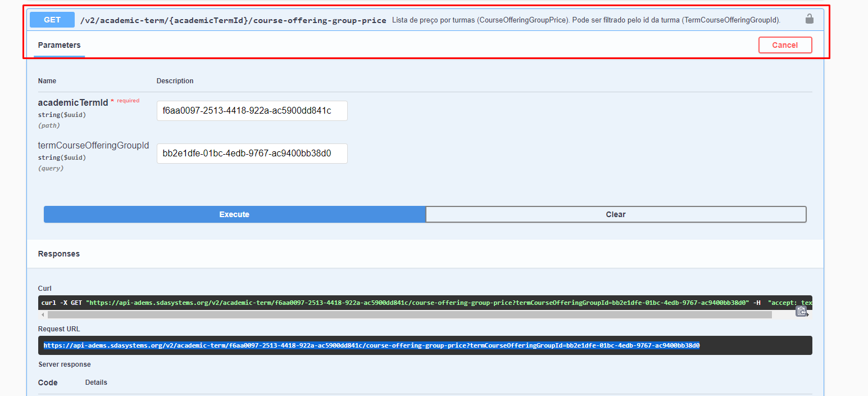
Task: Edit the termCourseOfferingGroupId input field
Action: tap(252, 154)
